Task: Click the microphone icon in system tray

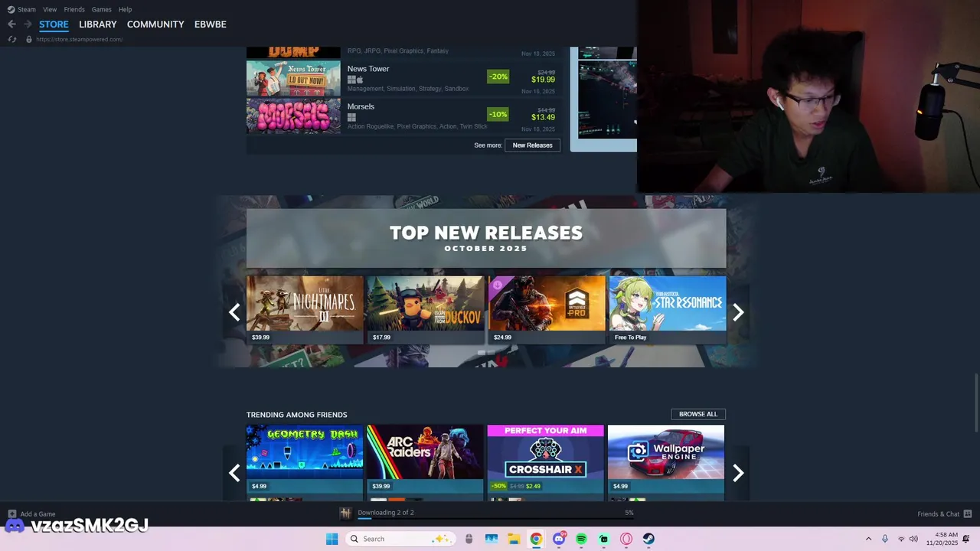Action: (x=885, y=539)
